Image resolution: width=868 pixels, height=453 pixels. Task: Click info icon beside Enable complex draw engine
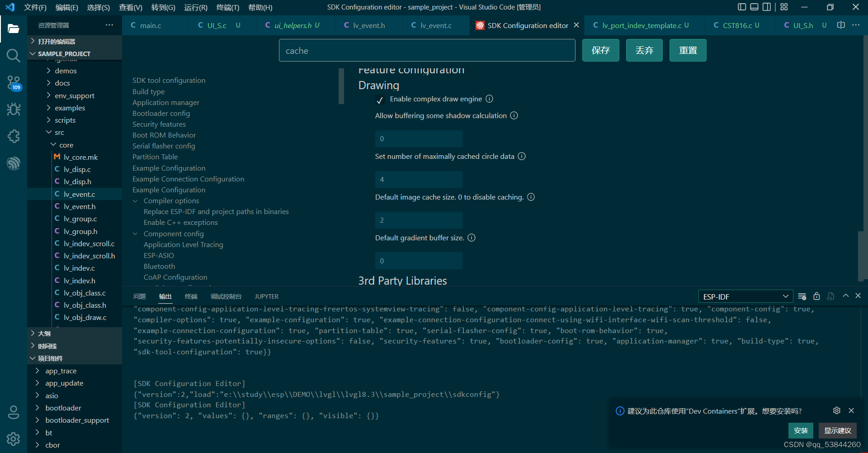click(490, 99)
